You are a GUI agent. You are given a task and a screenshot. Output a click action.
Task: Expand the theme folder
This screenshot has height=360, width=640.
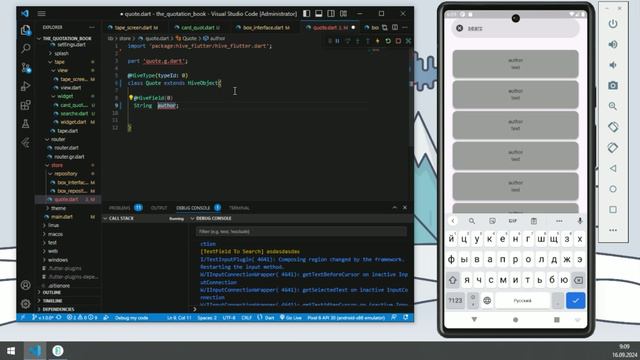[x=58, y=208]
